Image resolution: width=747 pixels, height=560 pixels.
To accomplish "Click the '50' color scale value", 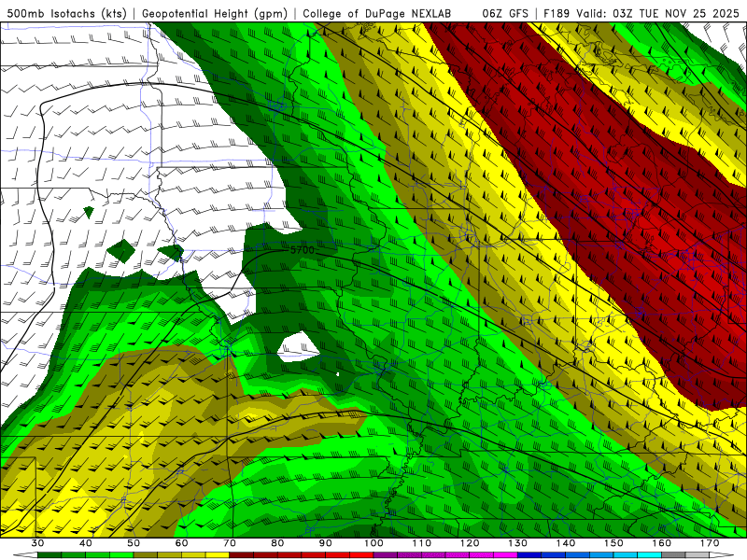I will coord(134,543).
